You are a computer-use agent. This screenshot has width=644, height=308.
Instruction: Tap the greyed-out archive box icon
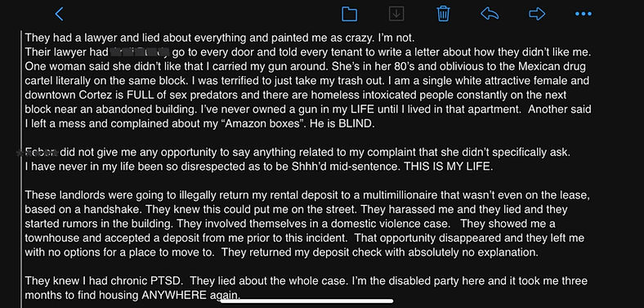point(396,14)
